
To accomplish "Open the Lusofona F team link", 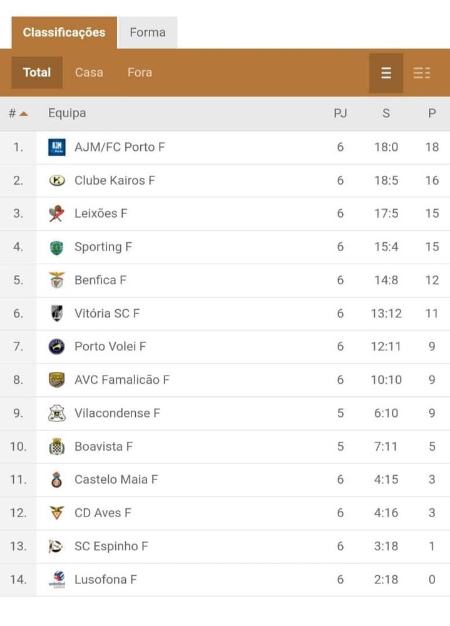I will click(x=105, y=579).
